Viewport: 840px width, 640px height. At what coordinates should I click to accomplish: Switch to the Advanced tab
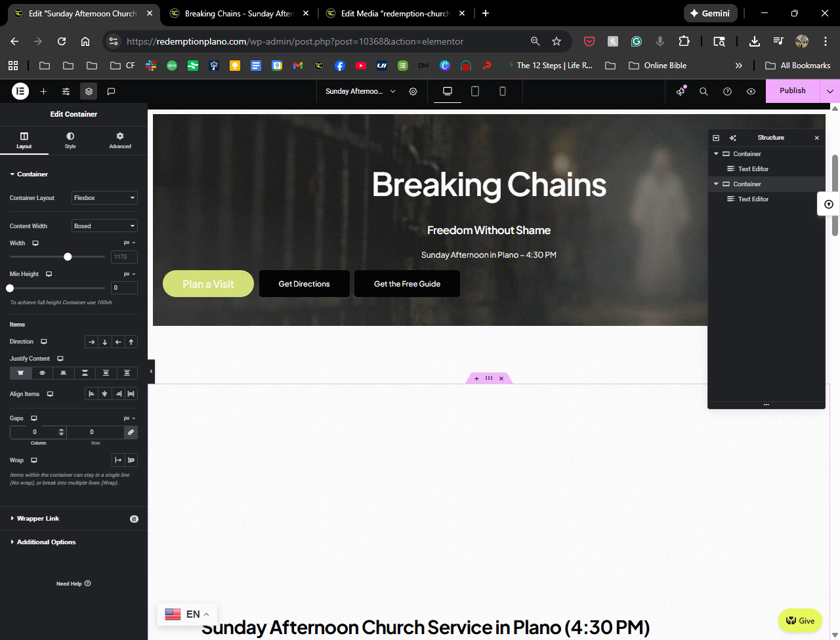pyautogui.click(x=120, y=140)
